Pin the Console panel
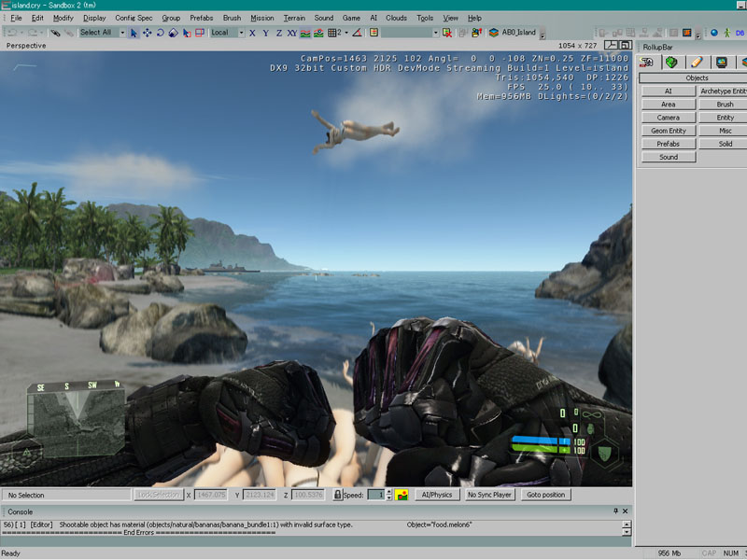The image size is (747, 560). pos(615,511)
